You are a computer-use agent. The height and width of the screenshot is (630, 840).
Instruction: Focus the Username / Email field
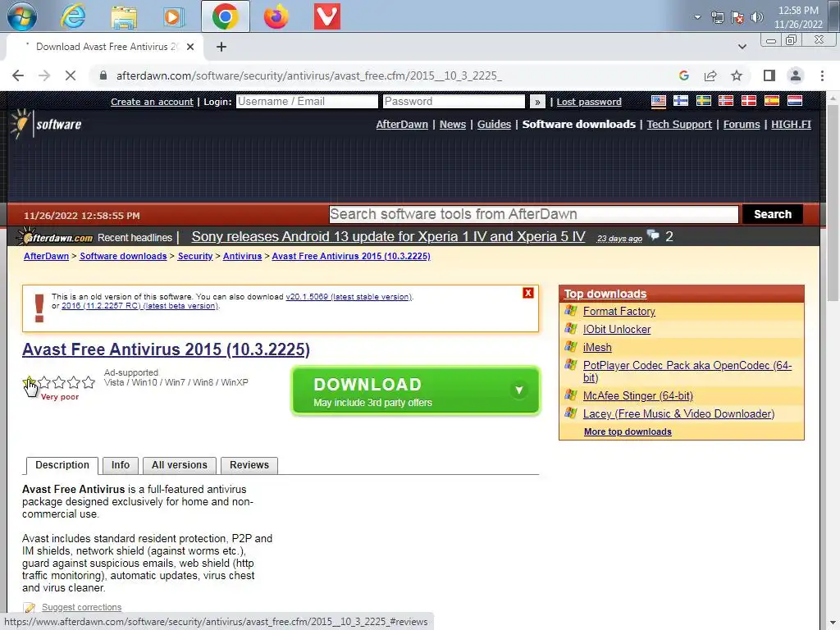pyautogui.click(x=307, y=101)
